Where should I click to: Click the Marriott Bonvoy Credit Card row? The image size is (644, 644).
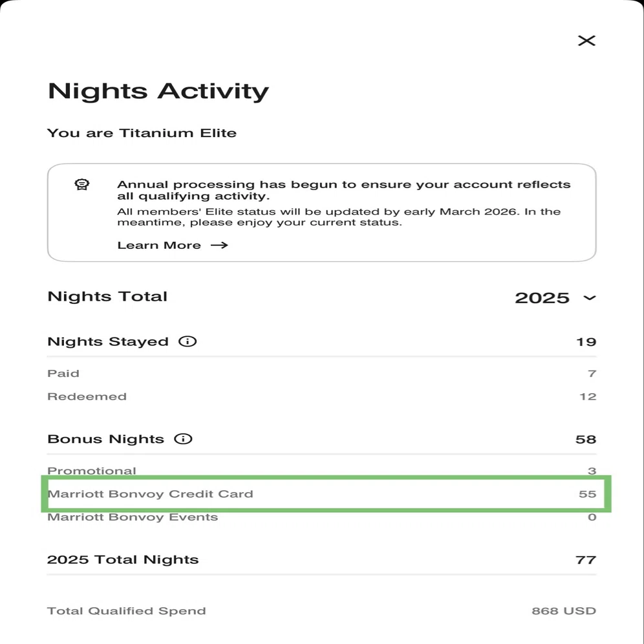[x=322, y=494]
